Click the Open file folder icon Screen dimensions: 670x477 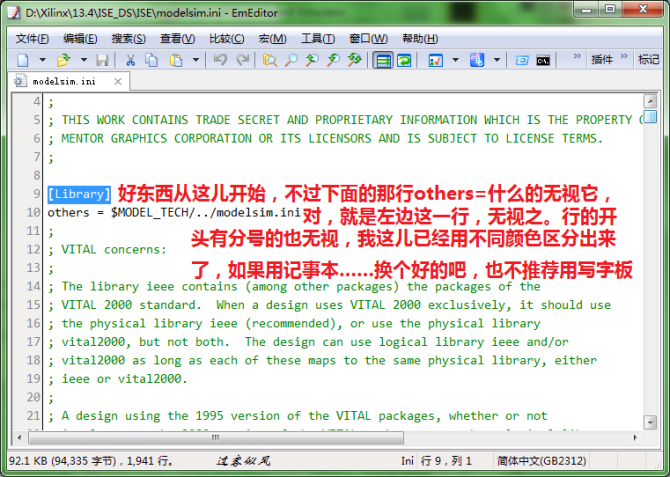(x=63, y=60)
